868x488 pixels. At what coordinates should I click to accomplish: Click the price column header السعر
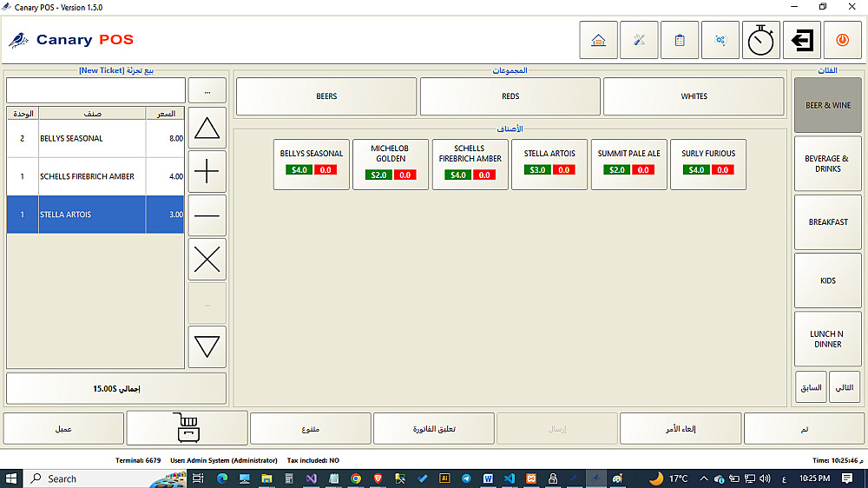[x=166, y=114]
